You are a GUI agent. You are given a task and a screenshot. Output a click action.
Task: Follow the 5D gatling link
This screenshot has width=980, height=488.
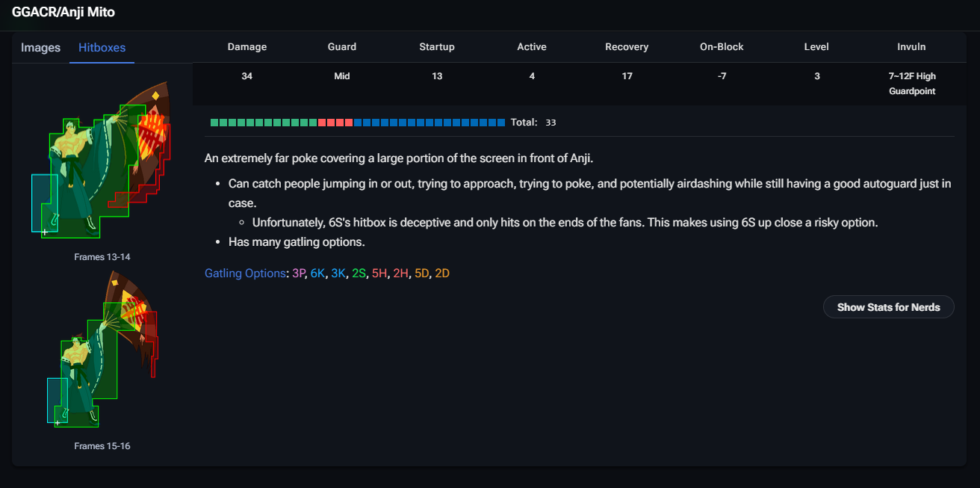pos(421,274)
